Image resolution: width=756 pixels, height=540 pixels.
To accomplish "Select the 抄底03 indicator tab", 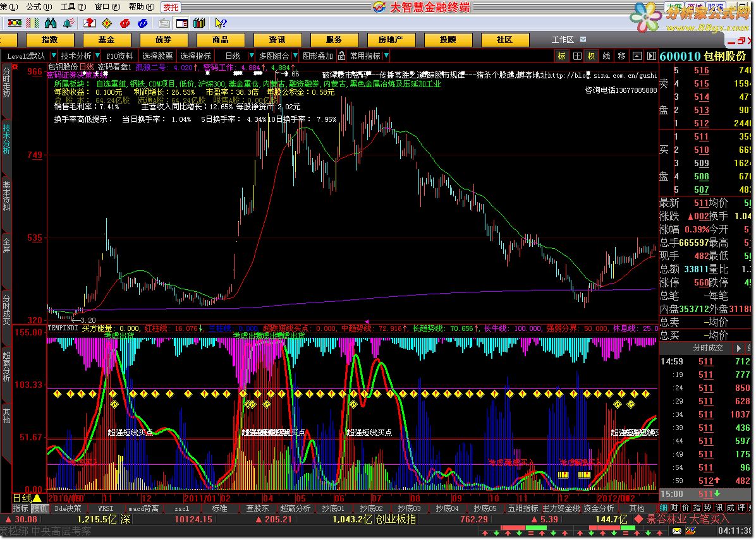I will 409,508.
